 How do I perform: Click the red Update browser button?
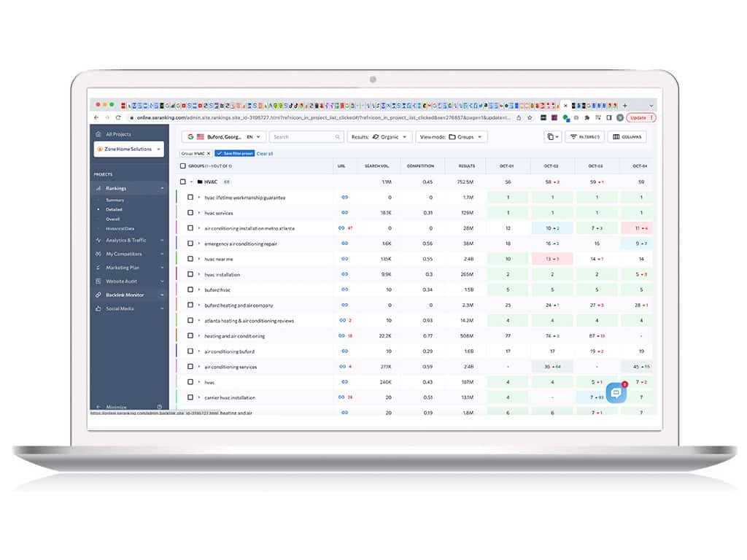640,117
